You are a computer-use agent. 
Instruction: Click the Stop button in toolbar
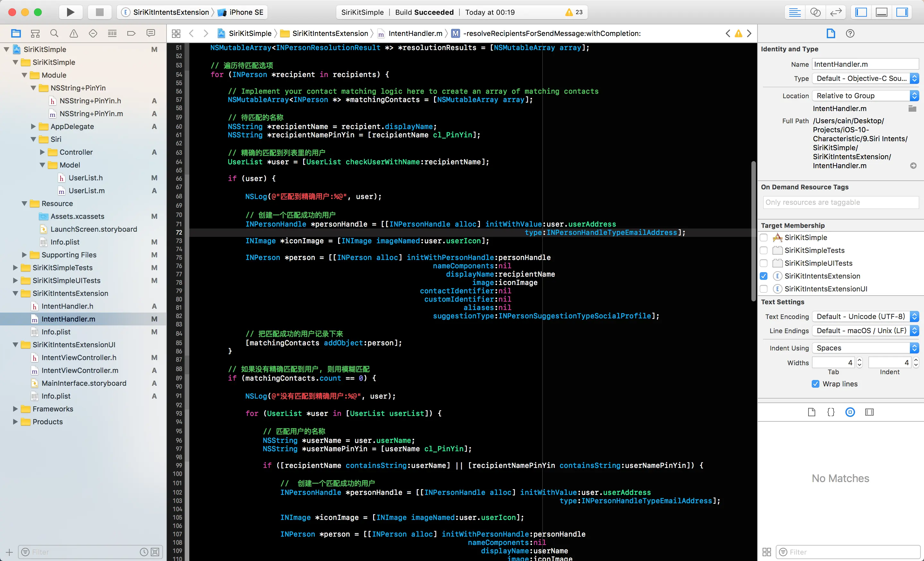99,12
